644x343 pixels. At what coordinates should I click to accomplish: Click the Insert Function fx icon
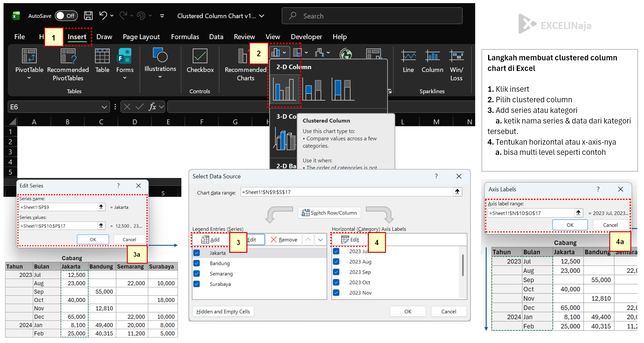(152, 107)
